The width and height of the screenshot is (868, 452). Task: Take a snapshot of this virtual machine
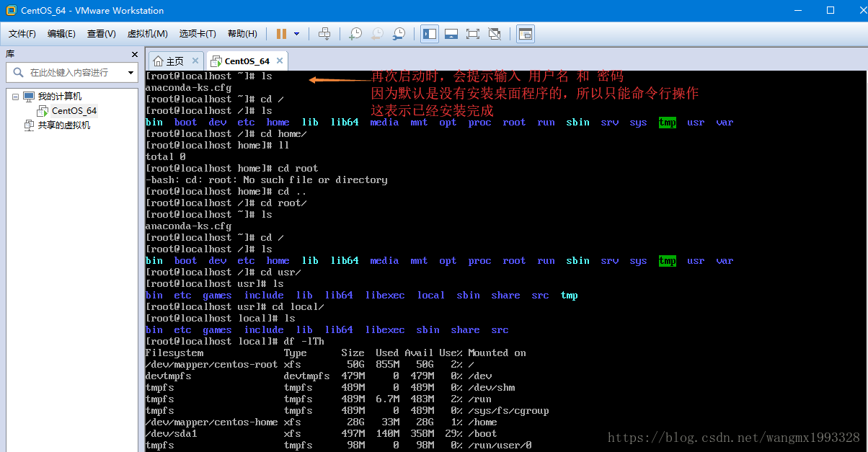(355, 34)
